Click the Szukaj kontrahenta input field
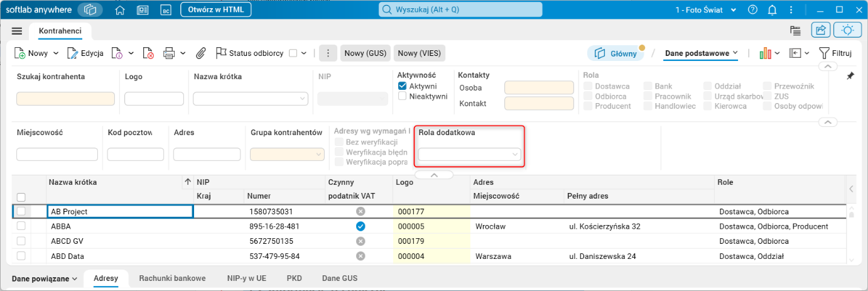 click(65, 99)
